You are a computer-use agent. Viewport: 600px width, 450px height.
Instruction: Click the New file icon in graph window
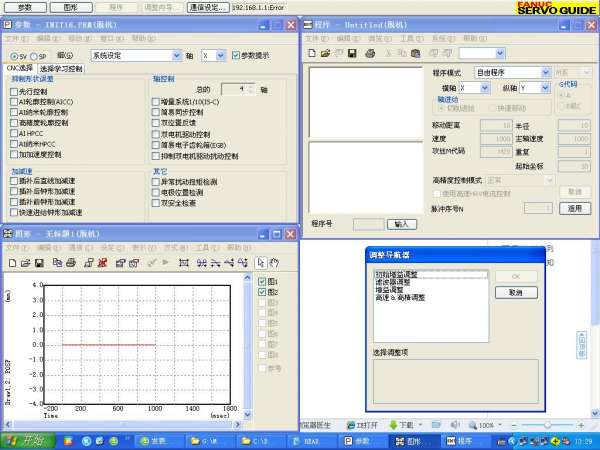click(11, 263)
